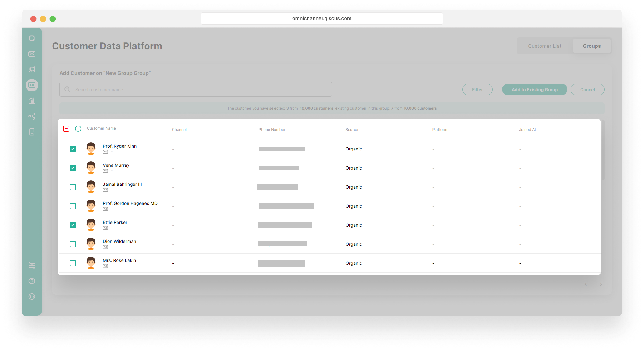The image size is (644, 350).
Task: Open the mobile device sidebar icon
Action: pyautogui.click(x=32, y=132)
